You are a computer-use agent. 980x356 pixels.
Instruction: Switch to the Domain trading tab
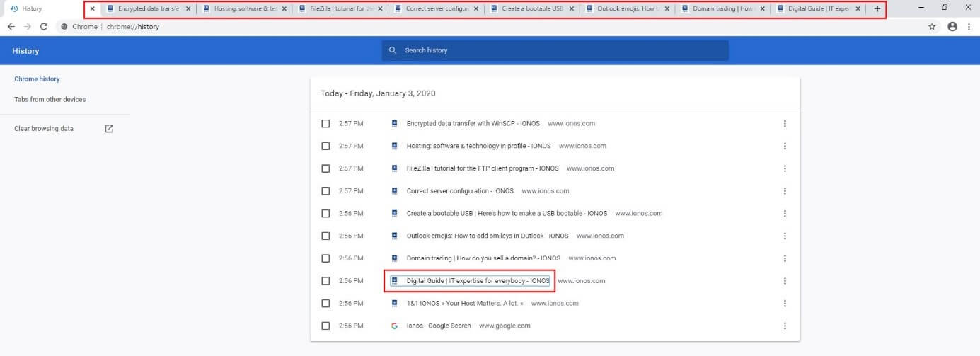coord(718,9)
